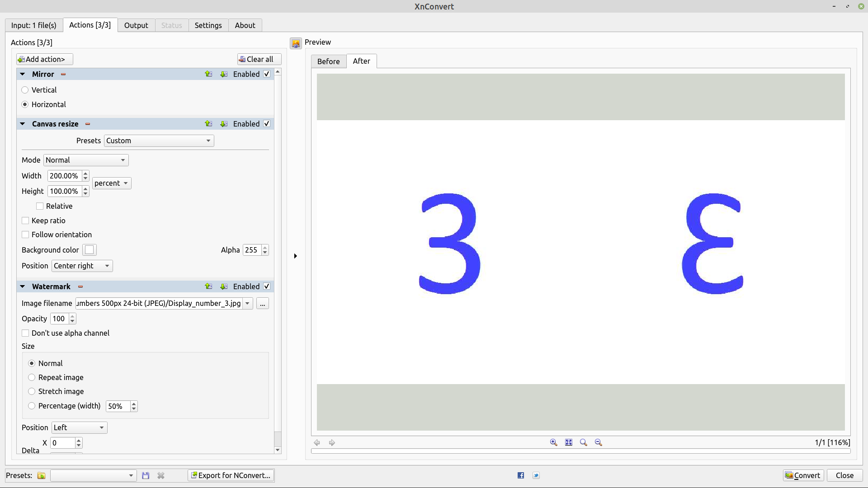This screenshot has height=488, width=868.
Task: Show the Before preview tab
Action: tap(328, 61)
